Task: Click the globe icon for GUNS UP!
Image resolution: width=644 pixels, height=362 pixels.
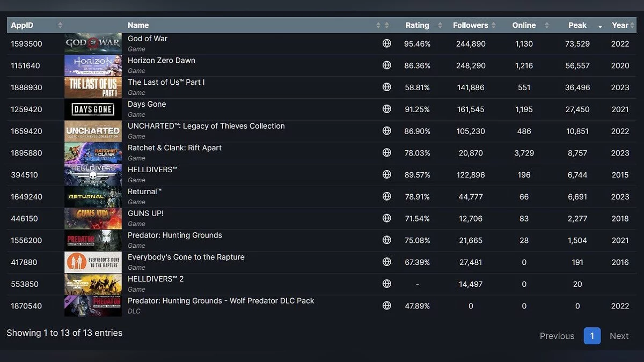Action: tap(386, 218)
